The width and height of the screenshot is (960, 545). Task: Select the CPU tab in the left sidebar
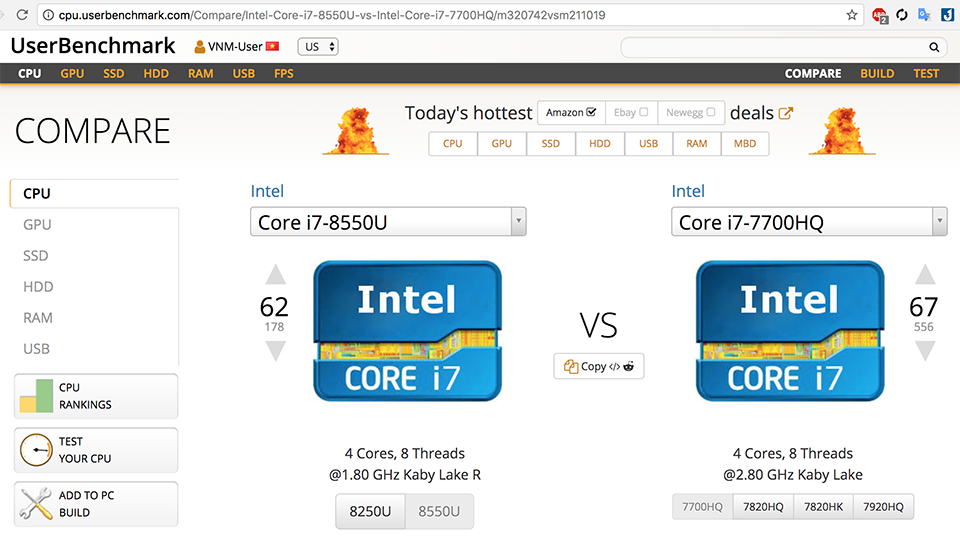[x=94, y=194]
